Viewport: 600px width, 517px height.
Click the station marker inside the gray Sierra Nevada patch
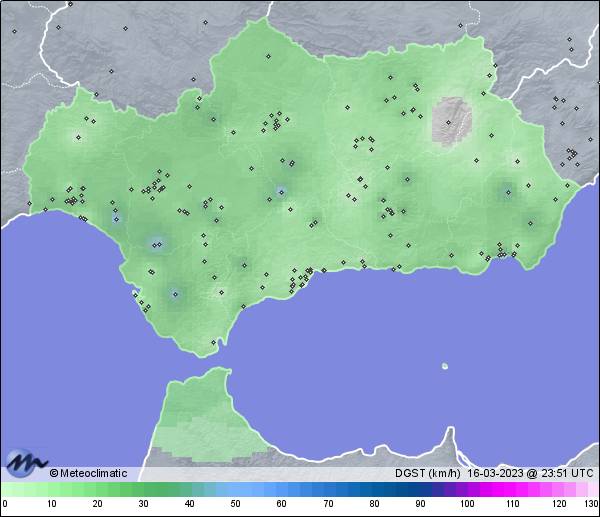[x=448, y=122]
